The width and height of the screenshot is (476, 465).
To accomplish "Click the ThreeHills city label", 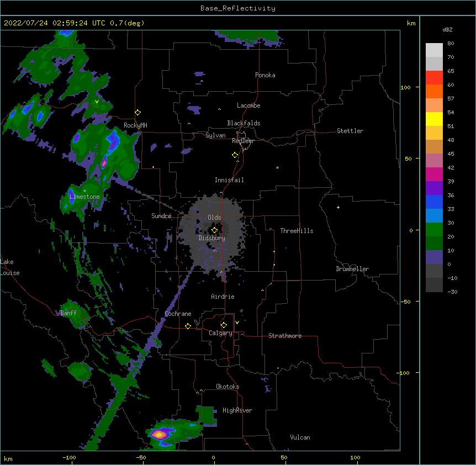I will (297, 231).
